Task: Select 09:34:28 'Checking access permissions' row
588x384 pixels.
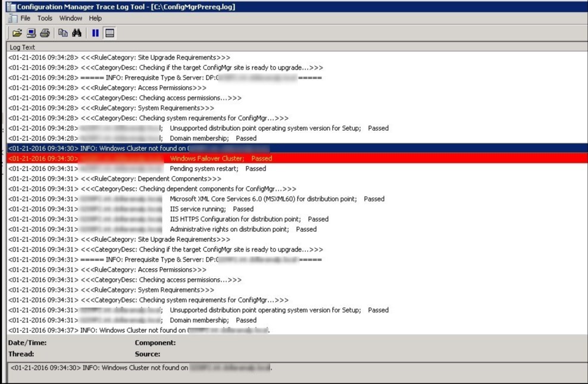Action: (x=297, y=97)
